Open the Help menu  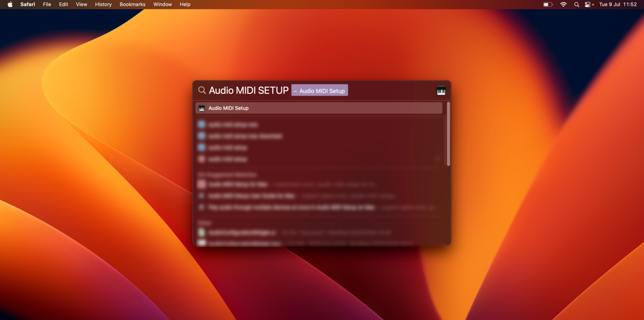(x=185, y=5)
